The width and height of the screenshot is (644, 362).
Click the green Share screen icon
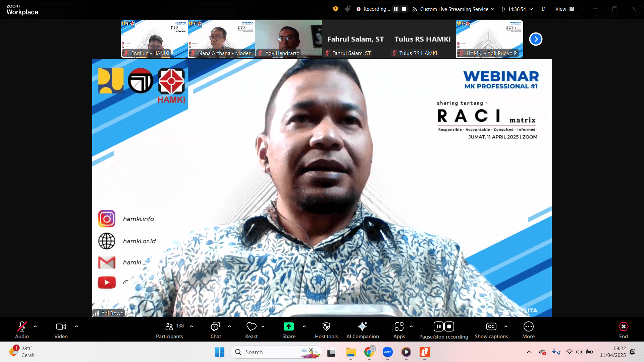click(x=288, y=327)
